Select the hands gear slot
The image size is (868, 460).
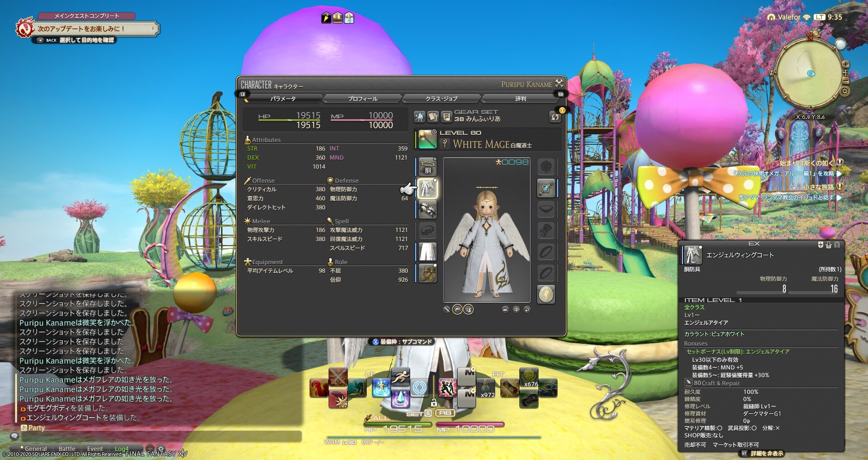click(427, 210)
